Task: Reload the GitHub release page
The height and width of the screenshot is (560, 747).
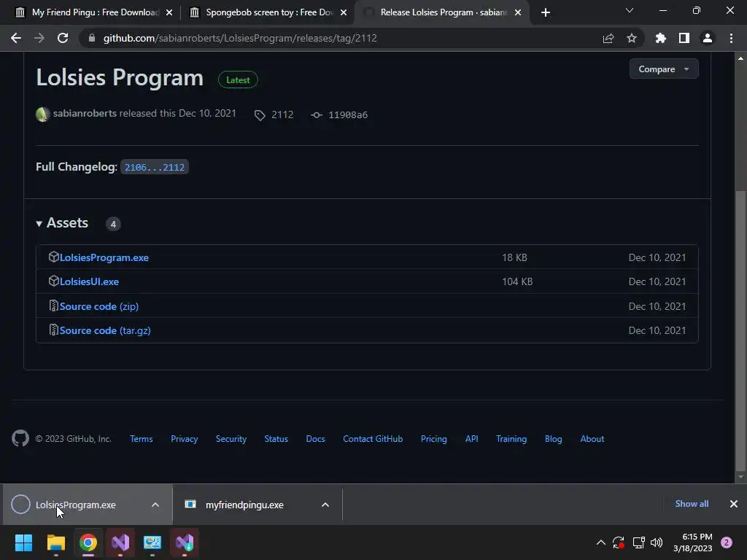Action: 63,38
